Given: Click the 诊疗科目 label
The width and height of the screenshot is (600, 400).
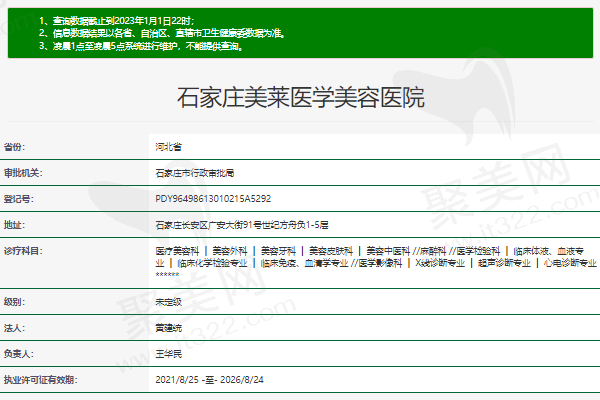Looking at the screenshot, I should pos(23,251).
